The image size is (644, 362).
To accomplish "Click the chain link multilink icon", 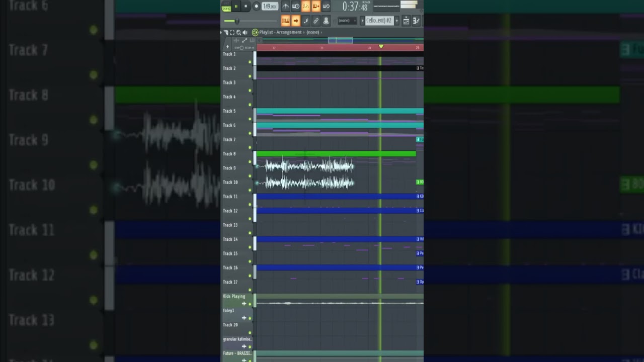I will pyautogui.click(x=315, y=21).
